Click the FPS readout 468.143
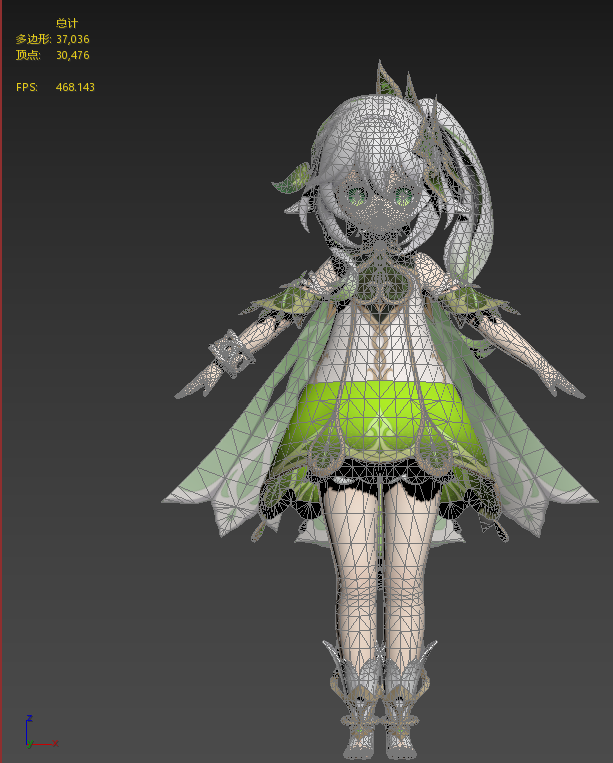The image size is (613, 763). point(75,88)
